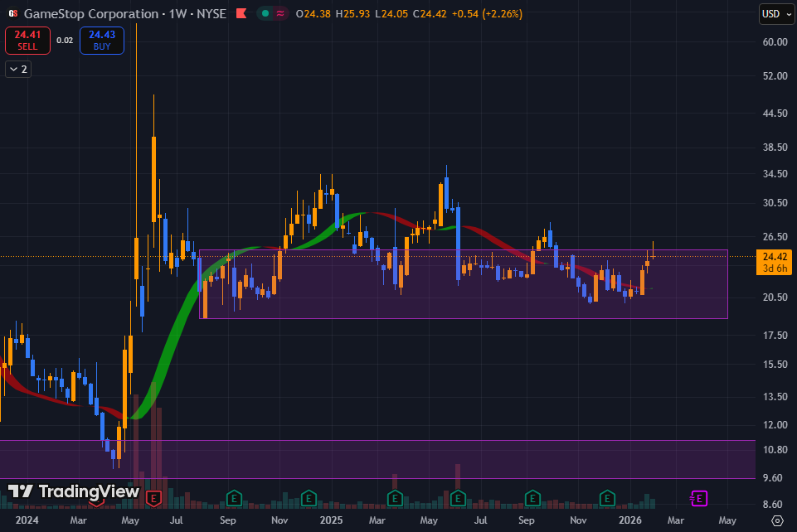Open the green earnings marker near Sep 2024
The image size is (797, 532).
coord(234,499)
